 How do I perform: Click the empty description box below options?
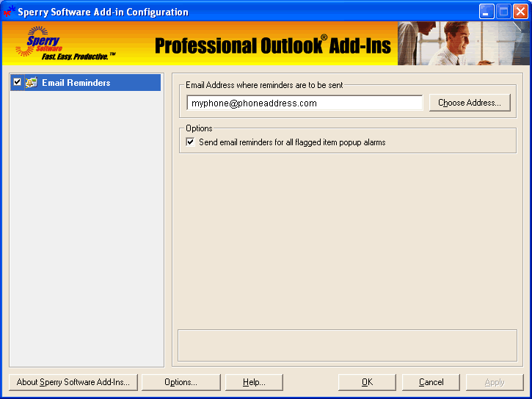347,345
